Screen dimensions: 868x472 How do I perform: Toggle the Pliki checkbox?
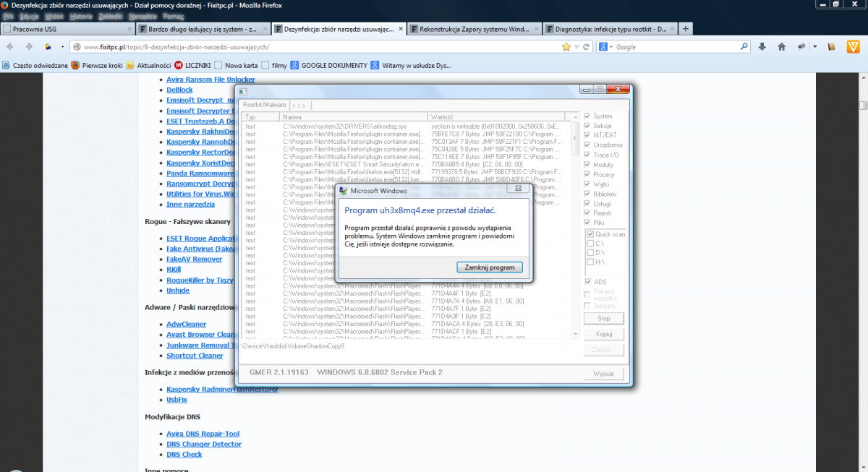587,223
